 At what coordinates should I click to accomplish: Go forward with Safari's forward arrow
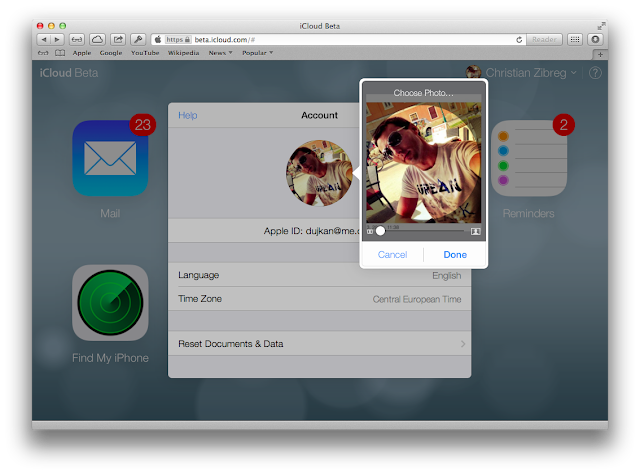click(57, 40)
